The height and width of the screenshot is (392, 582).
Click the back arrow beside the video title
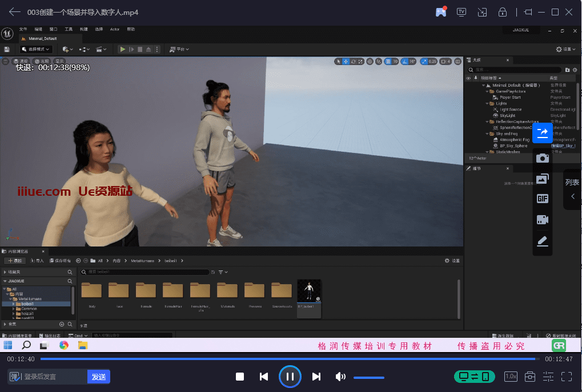[15, 12]
